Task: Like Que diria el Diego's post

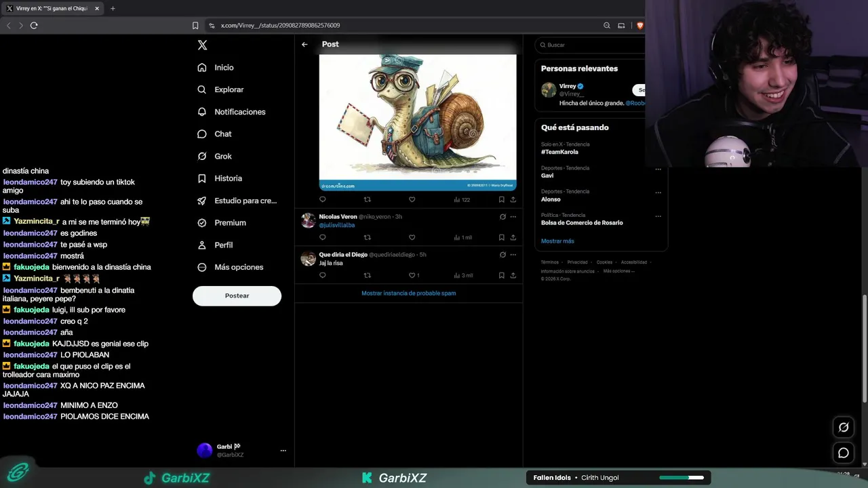Action: (x=414, y=276)
